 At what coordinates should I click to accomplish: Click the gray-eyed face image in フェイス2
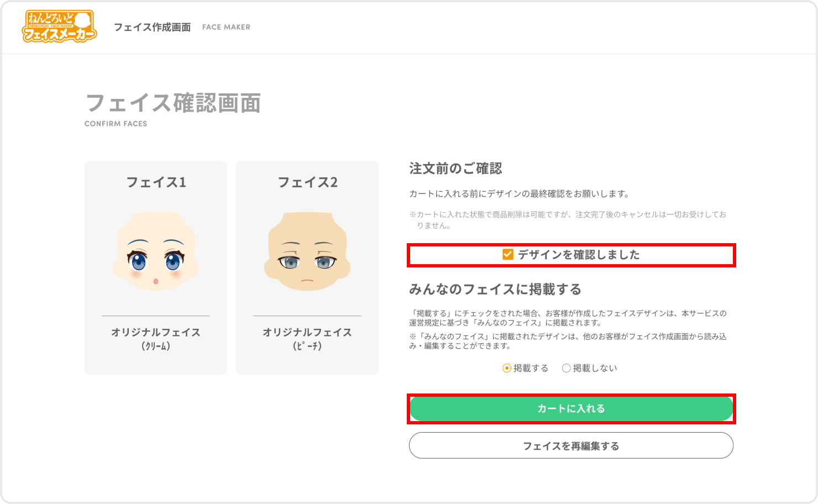click(x=307, y=253)
